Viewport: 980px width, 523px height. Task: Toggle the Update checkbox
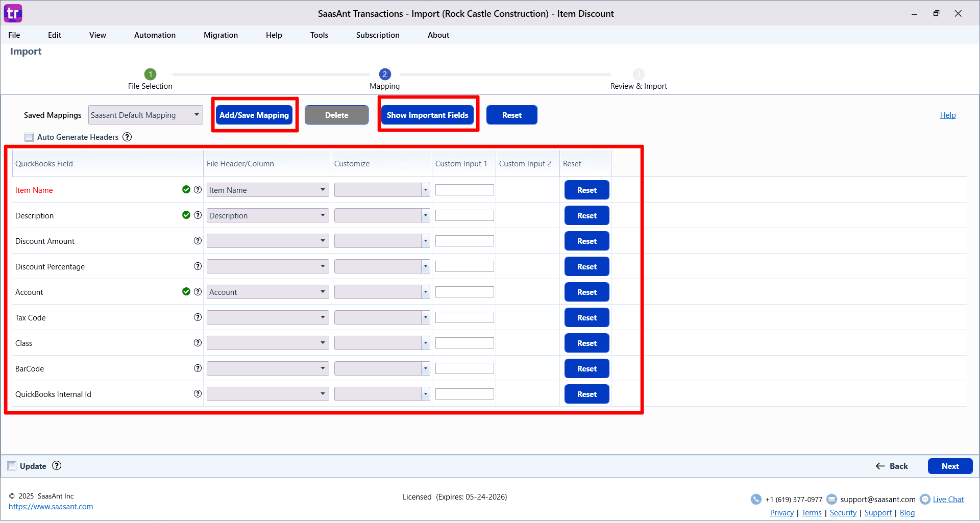[x=12, y=466]
